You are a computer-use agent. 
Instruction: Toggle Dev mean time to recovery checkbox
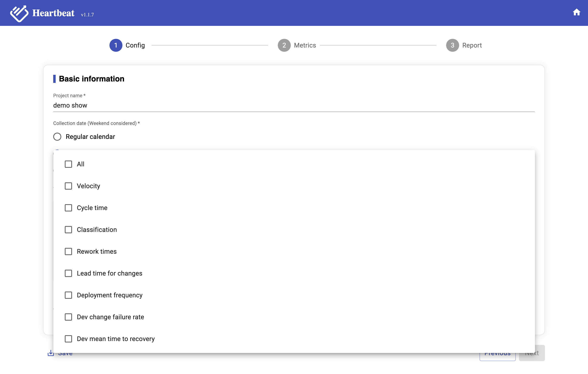pos(68,339)
